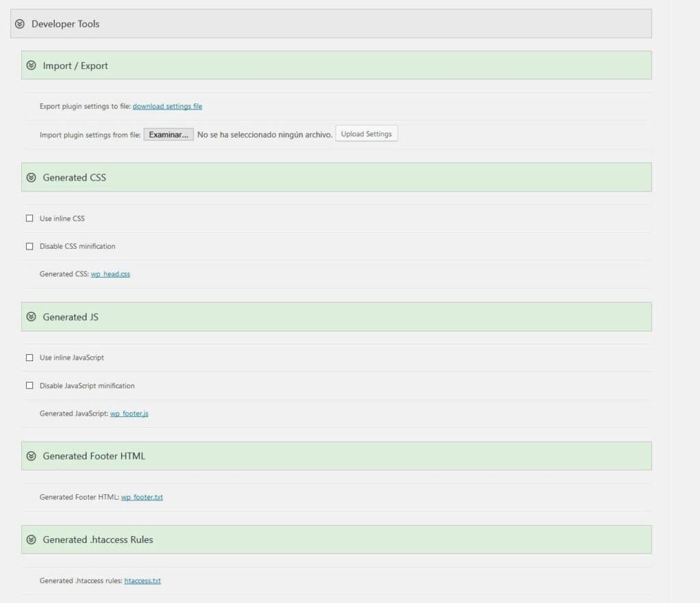The width and height of the screenshot is (700, 603).
Task: Toggle the Import / Export header
Action: tap(336, 65)
